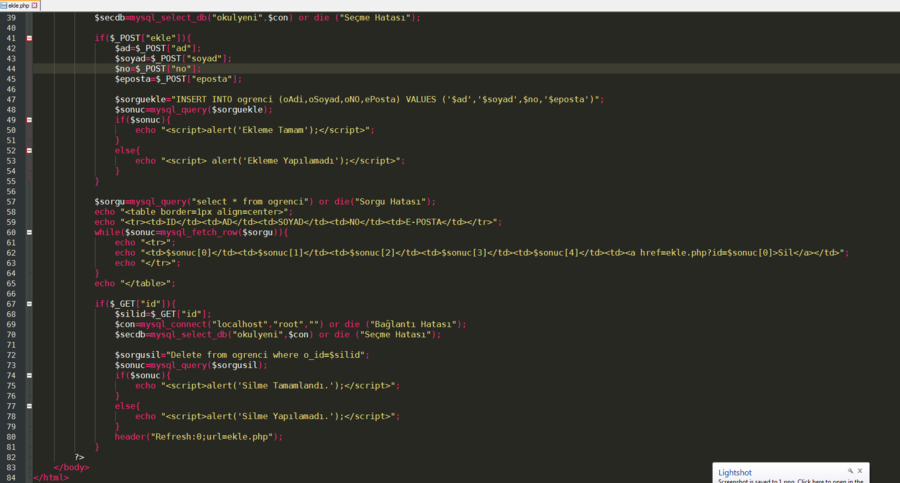Click line number 72 in the margin
The width and height of the screenshot is (900, 483).
click(11, 355)
